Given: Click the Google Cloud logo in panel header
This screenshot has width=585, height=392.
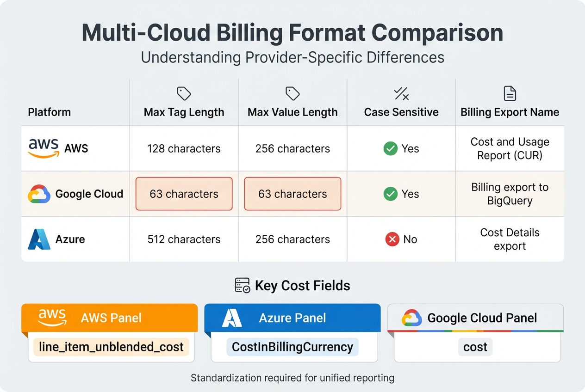Looking at the screenshot, I should 411,318.
